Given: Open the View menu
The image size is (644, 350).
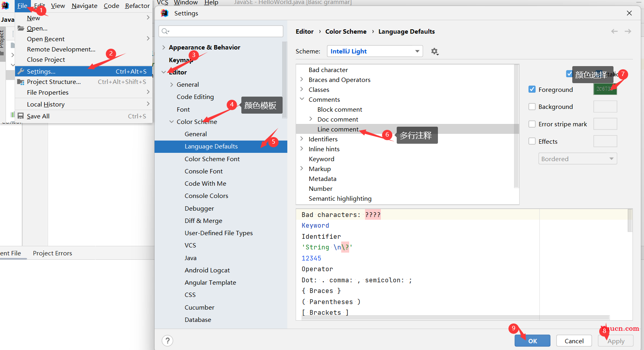Looking at the screenshot, I should [x=58, y=6].
